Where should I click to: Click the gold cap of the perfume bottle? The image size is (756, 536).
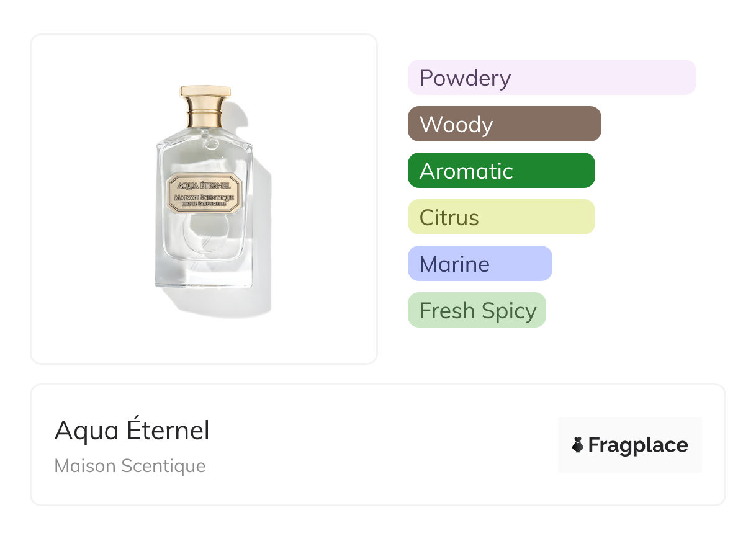(205, 110)
